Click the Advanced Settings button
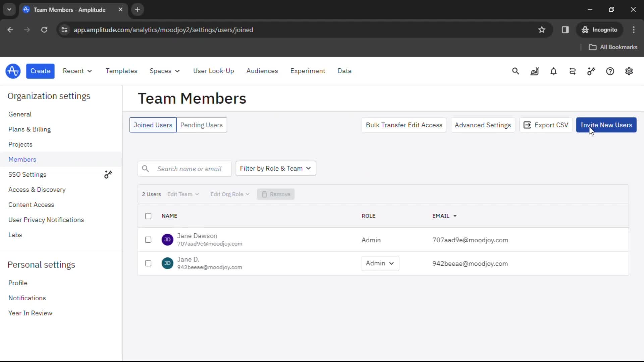The height and width of the screenshot is (362, 644). 483,125
